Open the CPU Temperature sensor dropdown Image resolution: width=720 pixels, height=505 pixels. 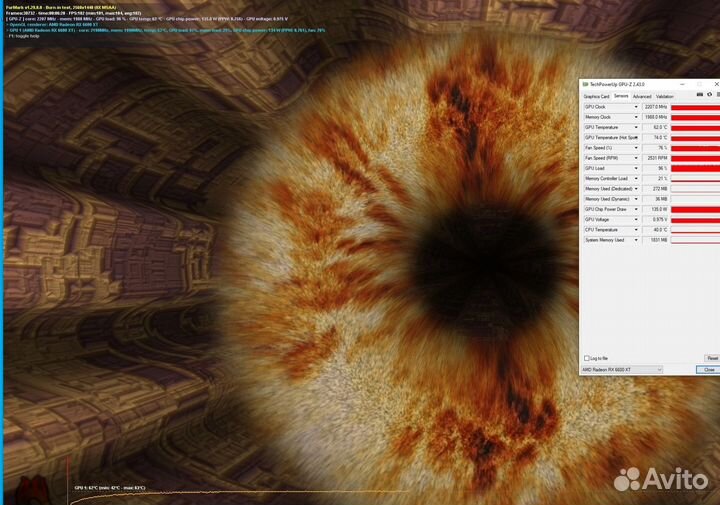636,230
